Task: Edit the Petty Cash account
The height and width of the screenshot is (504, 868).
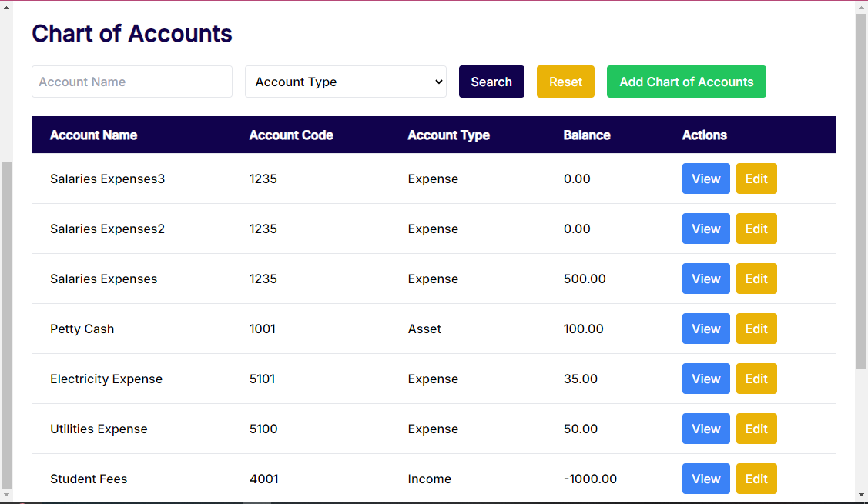Action: point(756,329)
